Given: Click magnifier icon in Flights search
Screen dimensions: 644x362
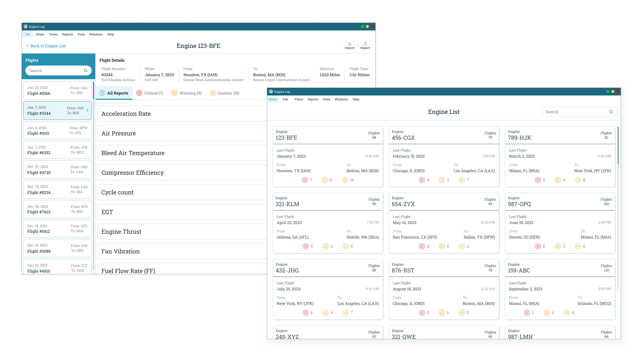Looking at the screenshot, I should (x=86, y=71).
